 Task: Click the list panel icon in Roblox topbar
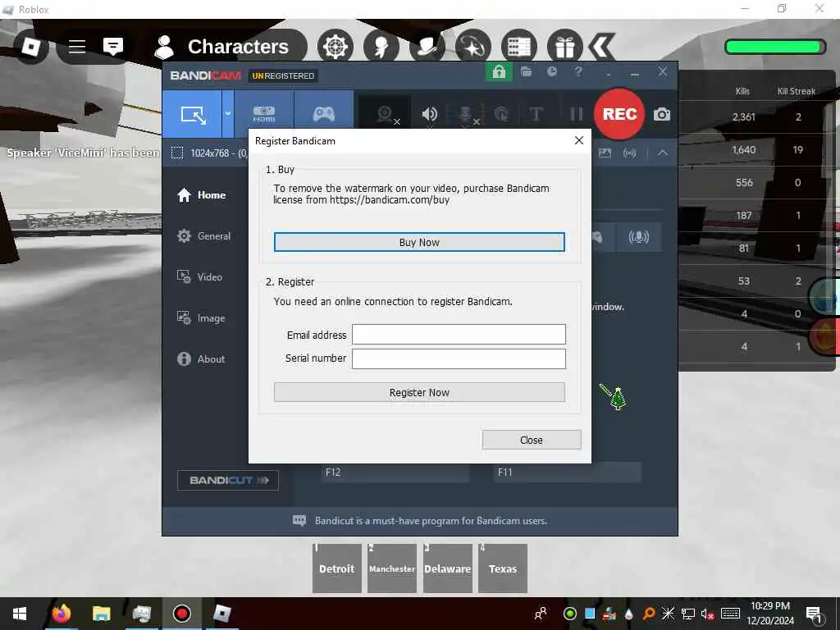pyautogui.click(x=519, y=47)
